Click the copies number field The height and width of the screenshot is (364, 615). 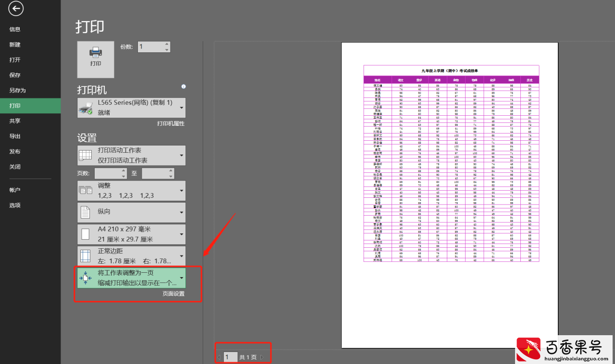151,47
